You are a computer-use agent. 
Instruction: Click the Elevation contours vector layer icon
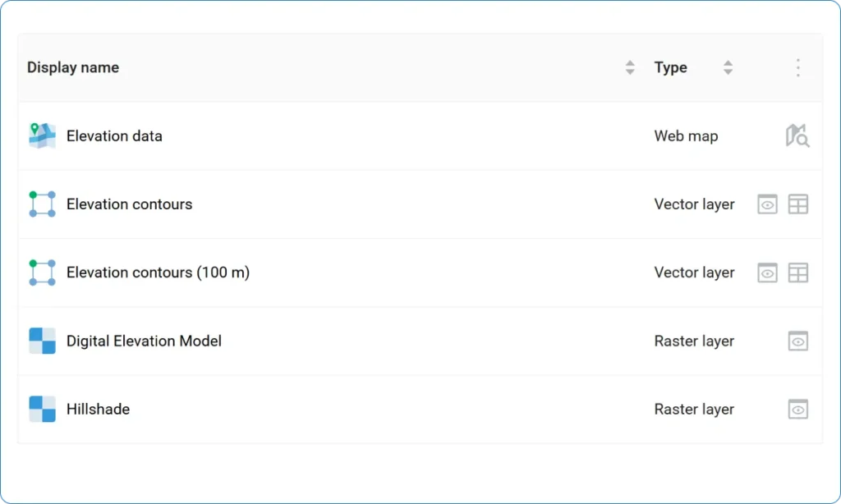tap(42, 204)
